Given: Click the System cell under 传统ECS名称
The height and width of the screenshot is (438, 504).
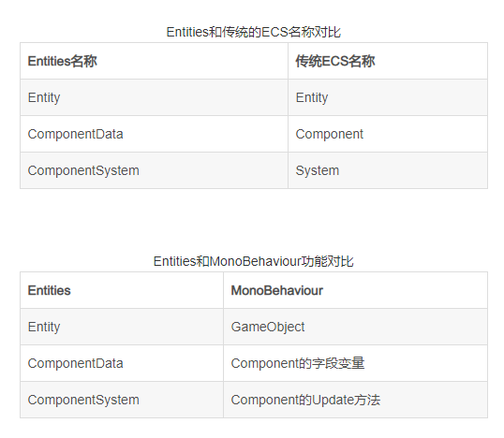Looking at the screenshot, I should (388, 170).
